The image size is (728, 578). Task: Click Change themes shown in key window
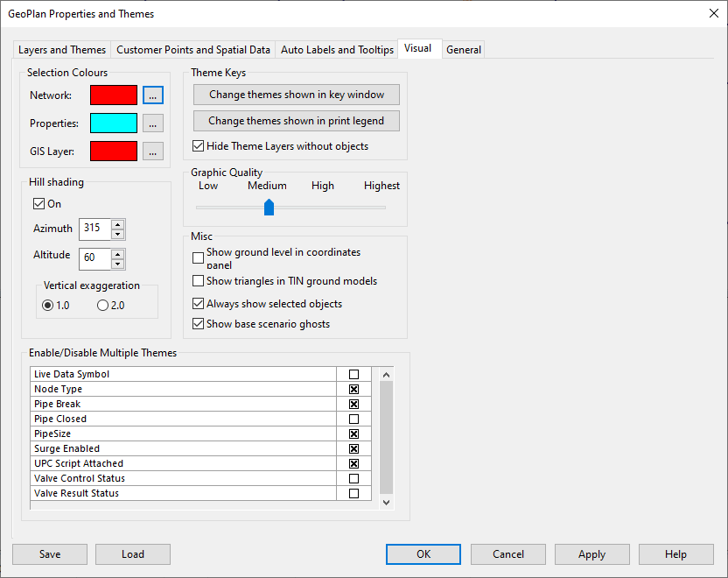click(297, 95)
